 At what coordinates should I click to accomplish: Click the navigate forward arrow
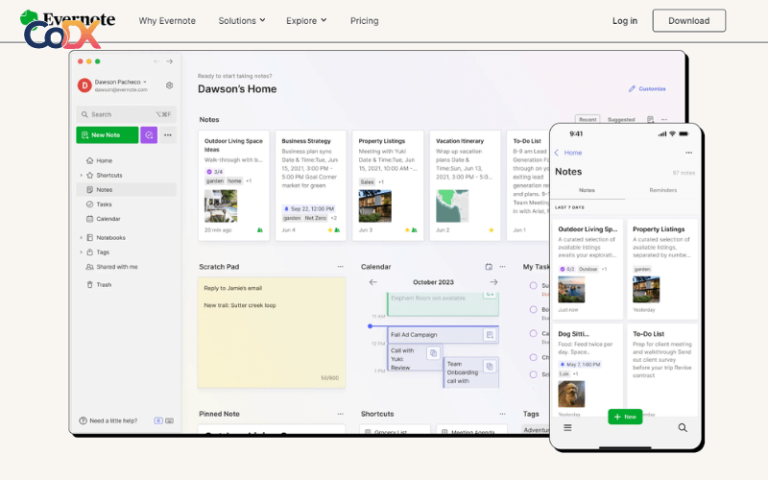coord(169,62)
